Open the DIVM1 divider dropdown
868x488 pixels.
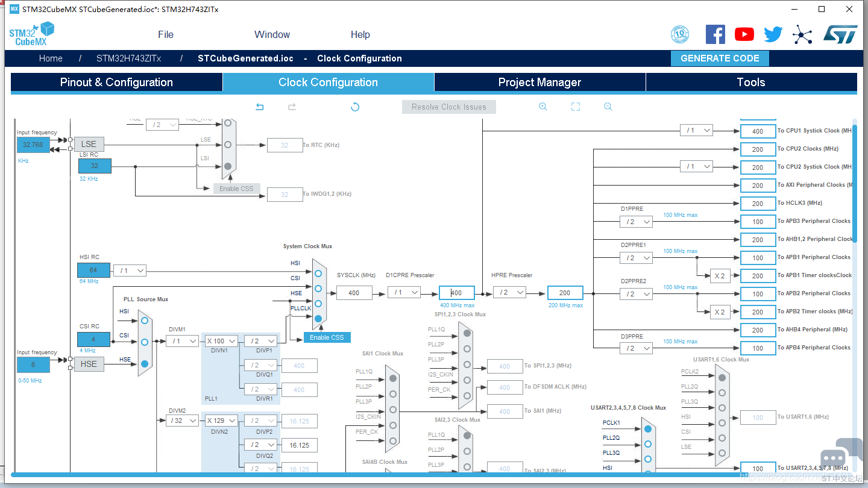point(183,341)
